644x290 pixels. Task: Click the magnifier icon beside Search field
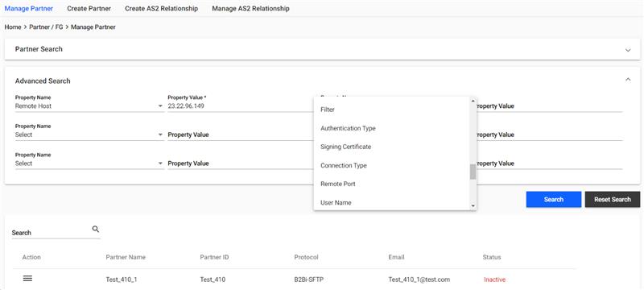click(x=96, y=230)
